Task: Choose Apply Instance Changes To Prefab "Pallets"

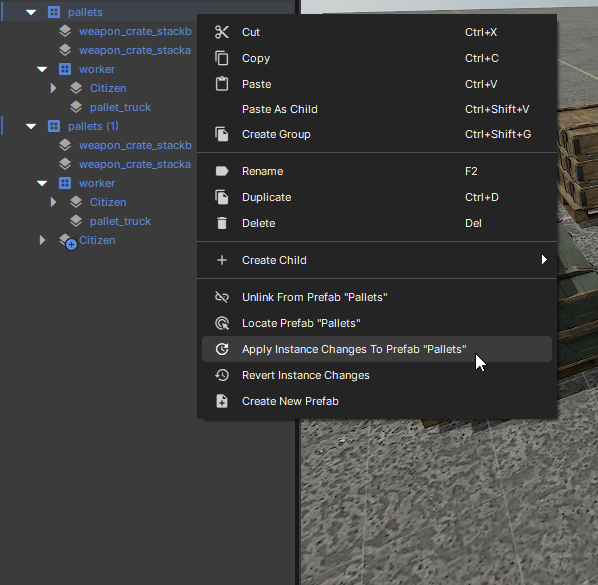Action: pos(377,349)
